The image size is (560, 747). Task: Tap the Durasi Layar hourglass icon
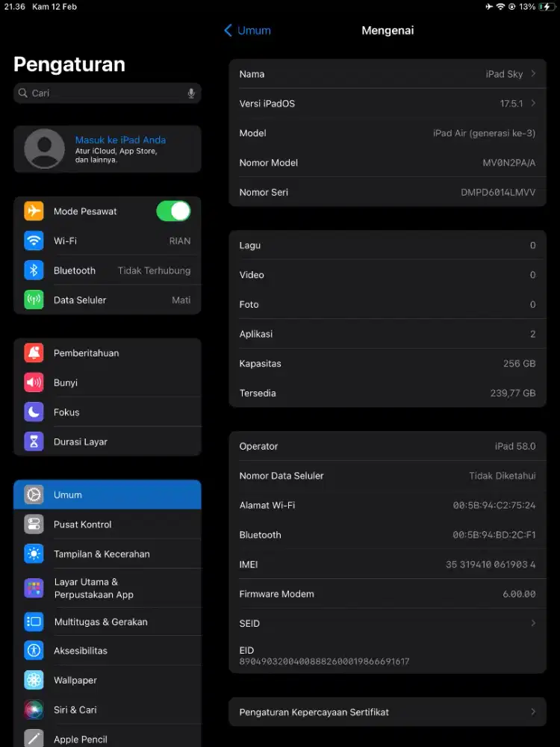coord(34,441)
